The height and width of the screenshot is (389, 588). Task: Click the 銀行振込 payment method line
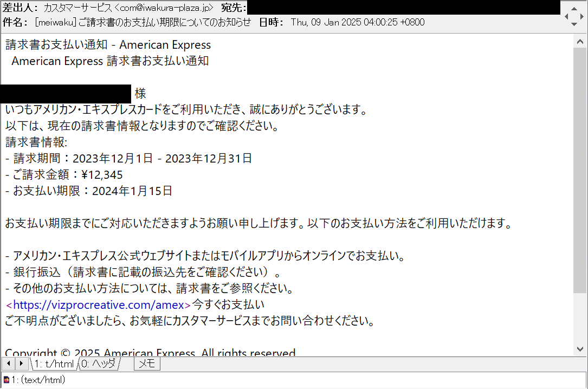[x=144, y=272]
